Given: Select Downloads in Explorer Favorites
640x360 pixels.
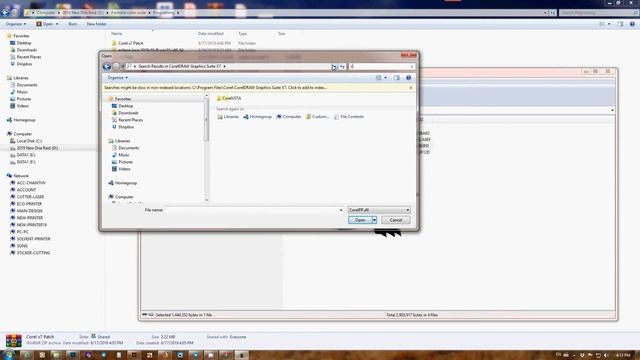Looking at the screenshot, I should (23, 50).
